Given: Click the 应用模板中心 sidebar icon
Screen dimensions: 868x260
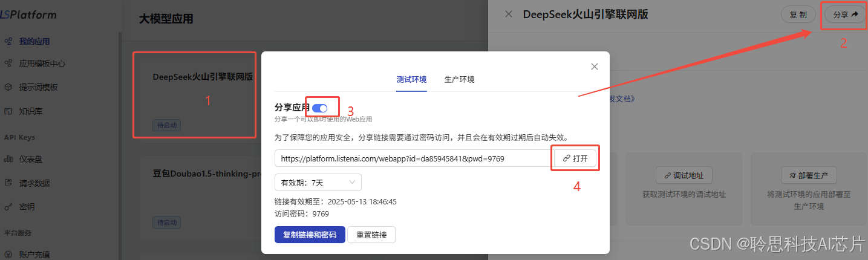Looking at the screenshot, I should [x=8, y=63].
